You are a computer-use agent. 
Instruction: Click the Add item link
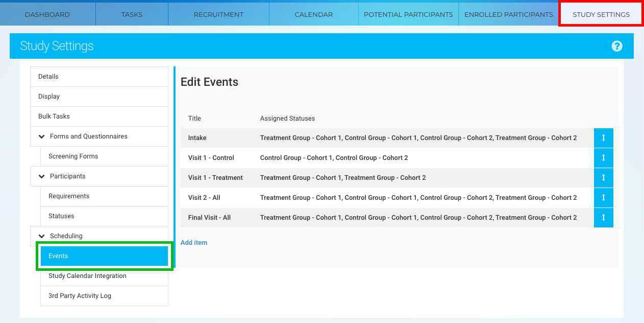tap(194, 243)
